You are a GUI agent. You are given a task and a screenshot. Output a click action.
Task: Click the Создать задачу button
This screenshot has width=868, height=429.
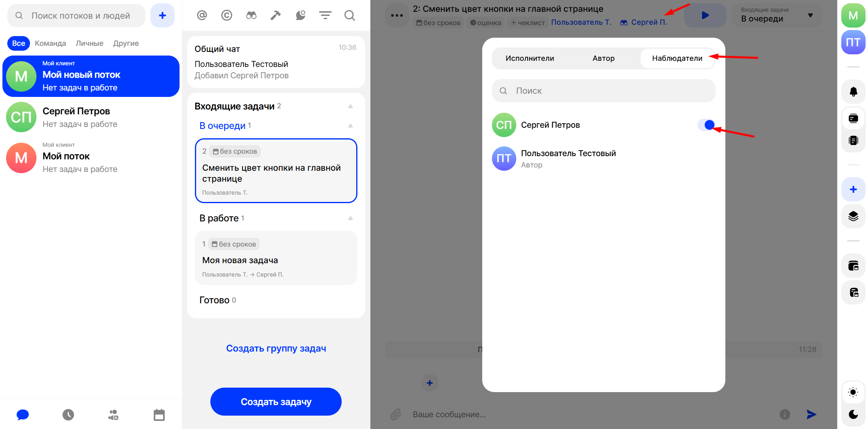276,401
